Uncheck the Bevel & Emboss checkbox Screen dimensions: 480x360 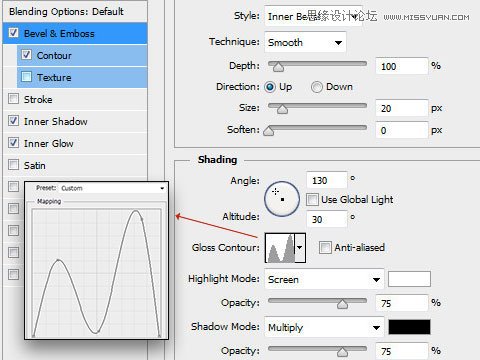click(13, 33)
